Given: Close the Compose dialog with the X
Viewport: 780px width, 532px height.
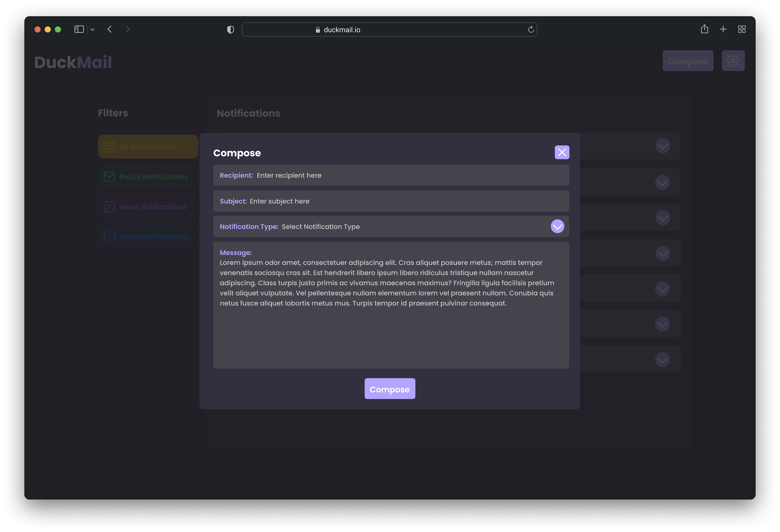Looking at the screenshot, I should [x=562, y=152].
